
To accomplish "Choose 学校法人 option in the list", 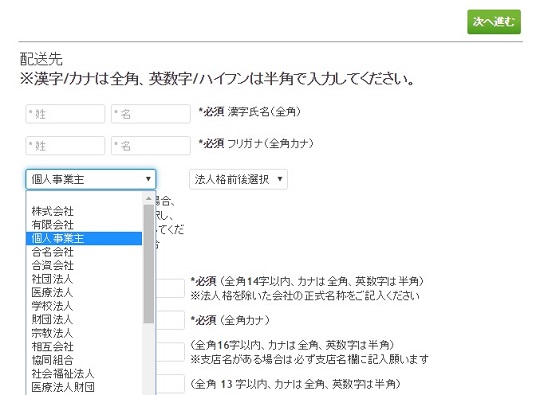I will [84, 306].
